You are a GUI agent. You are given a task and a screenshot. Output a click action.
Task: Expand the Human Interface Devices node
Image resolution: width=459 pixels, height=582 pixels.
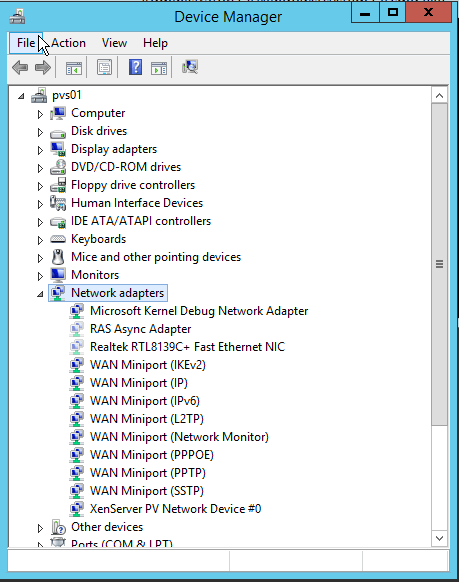tap(40, 204)
